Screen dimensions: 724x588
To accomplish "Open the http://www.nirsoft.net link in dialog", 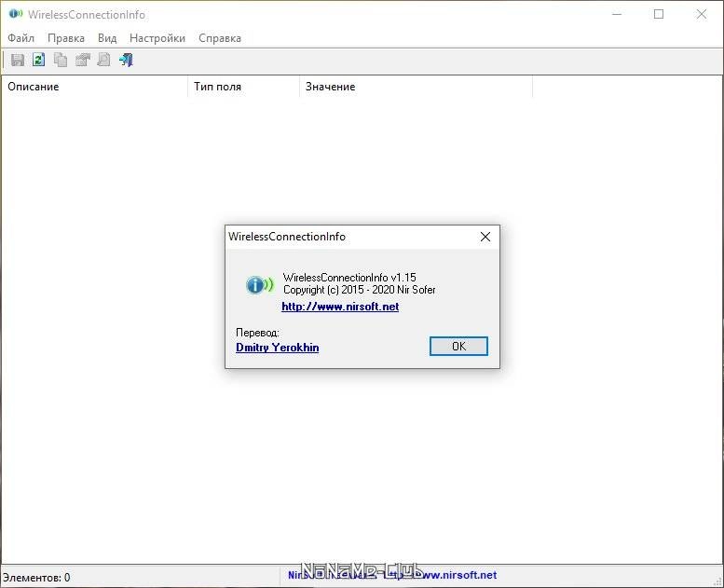I will coord(340,307).
